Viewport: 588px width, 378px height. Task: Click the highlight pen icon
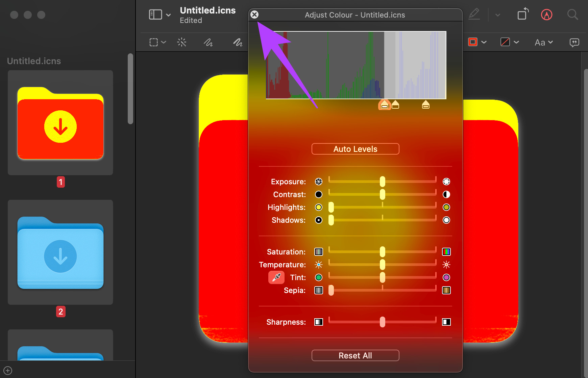pyautogui.click(x=474, y=14)
